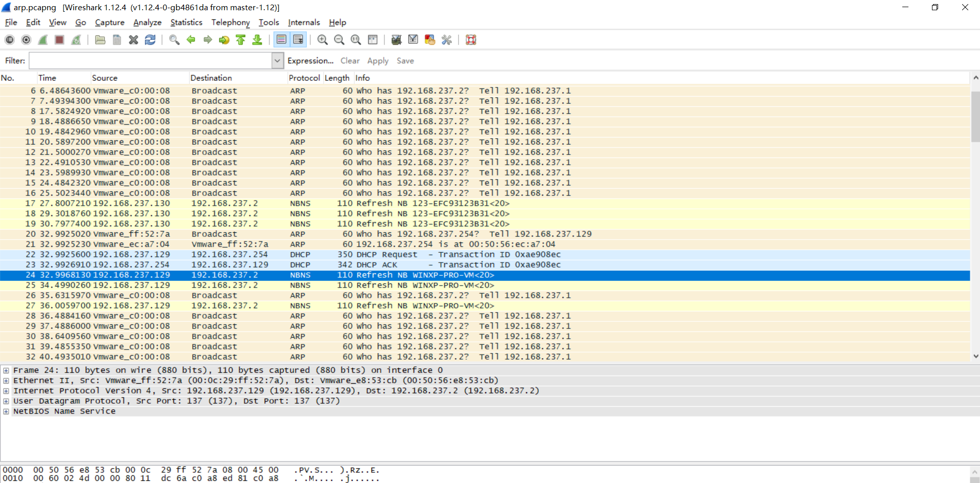Open the Analyze menu

pos(147,23)
